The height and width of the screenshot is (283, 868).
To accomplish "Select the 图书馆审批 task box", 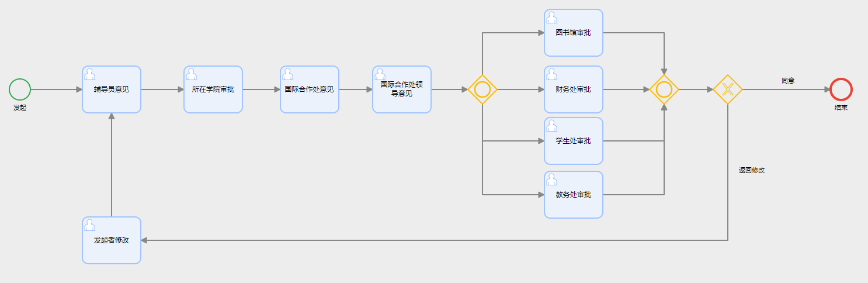I will pyautogui.click(x=574, y=33).
